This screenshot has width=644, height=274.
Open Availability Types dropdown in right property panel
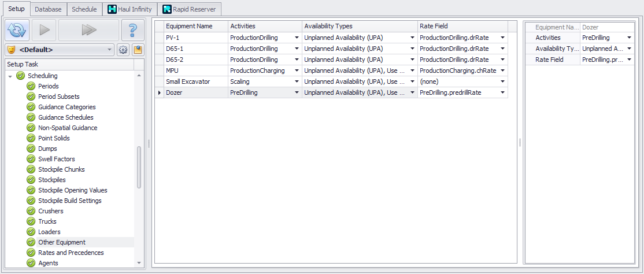pyautogui.click(x=629, y=49)
